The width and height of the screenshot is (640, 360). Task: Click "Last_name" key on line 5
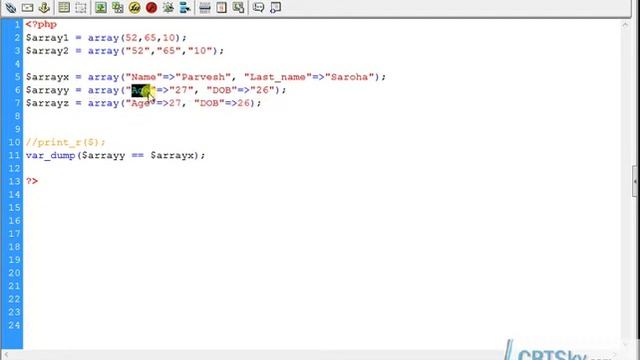pyautogui.click(x=278, y=77)
